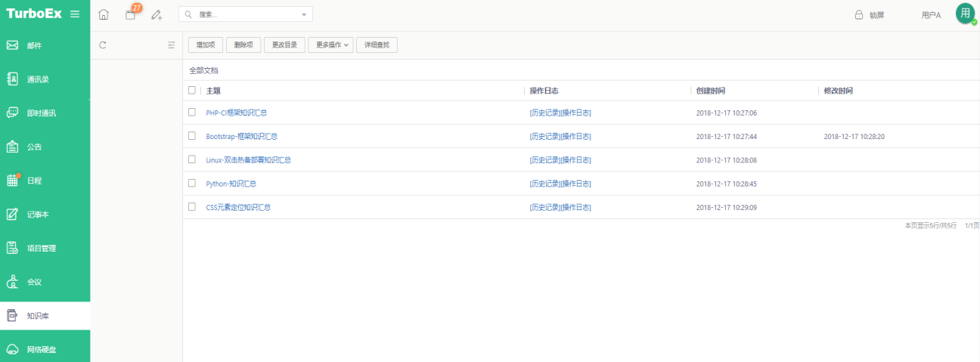Check the PHP-CI框架知识汇总 row checkbox

click(x=192, y=112)
